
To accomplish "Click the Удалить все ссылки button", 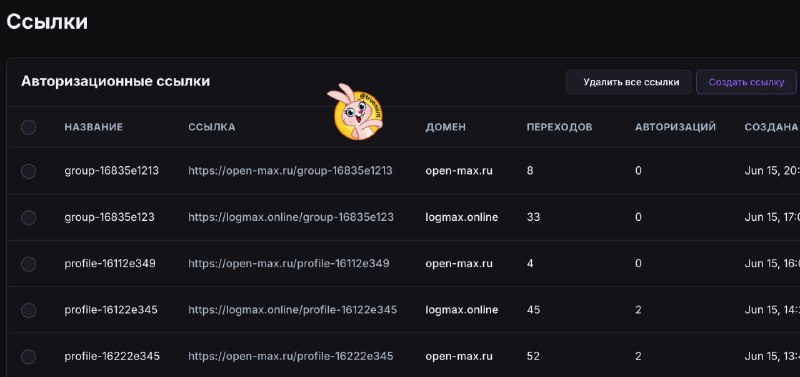I will pyautogui.click(x=629, y=82).
